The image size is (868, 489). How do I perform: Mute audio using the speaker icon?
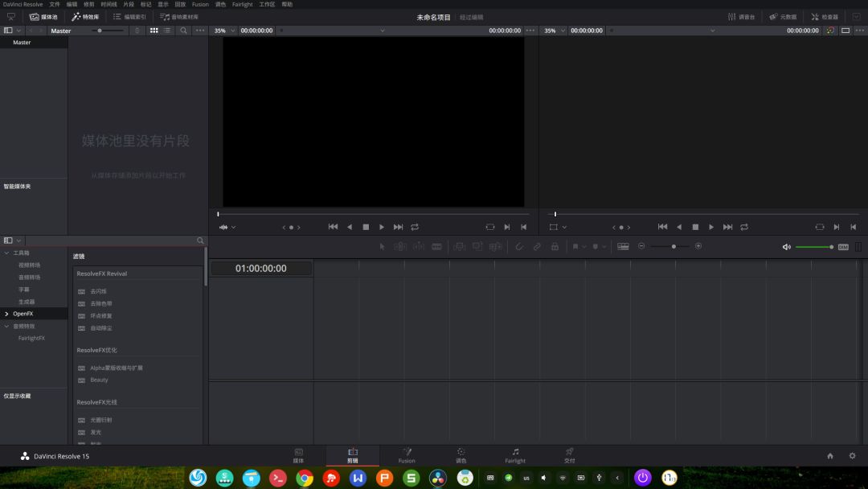[x=786, y=247]
